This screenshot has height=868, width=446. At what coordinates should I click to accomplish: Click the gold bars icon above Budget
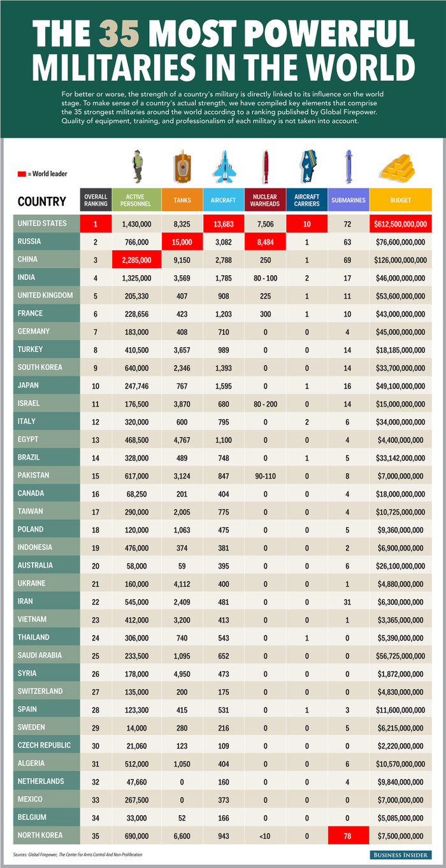click(398, 169)
